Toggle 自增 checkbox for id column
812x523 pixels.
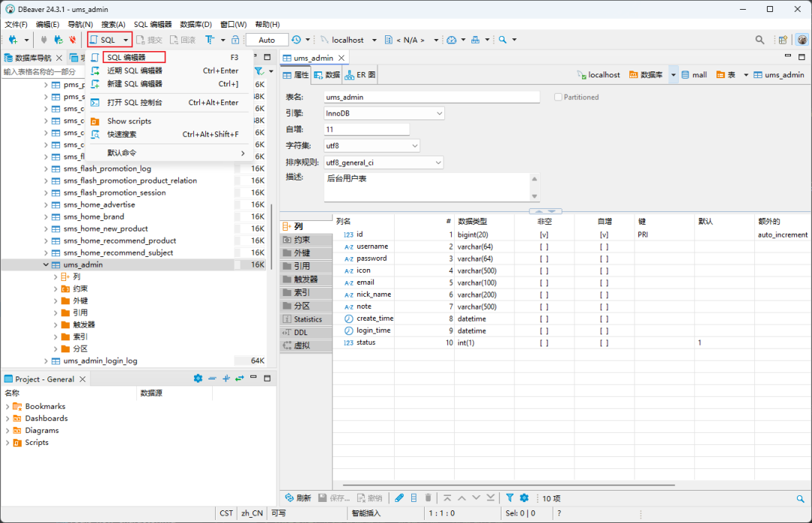604,234
